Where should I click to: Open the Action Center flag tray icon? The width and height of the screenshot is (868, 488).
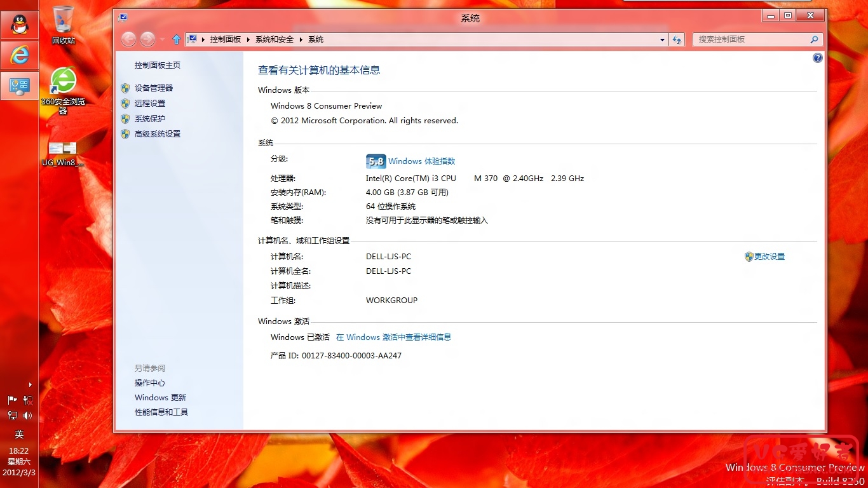point(12,400)
